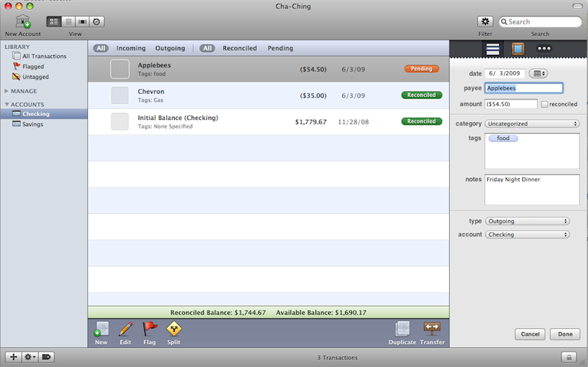Select the food tag token
Viewport: 588px width, 367px height.
point(503,138)
